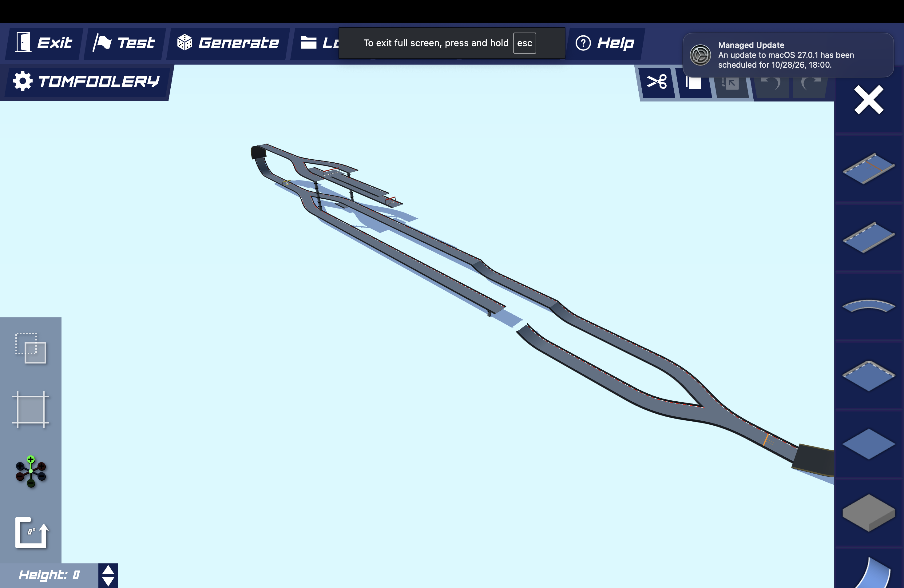Select the gray block piece
The image size is (904, 588).
[869, 513]
